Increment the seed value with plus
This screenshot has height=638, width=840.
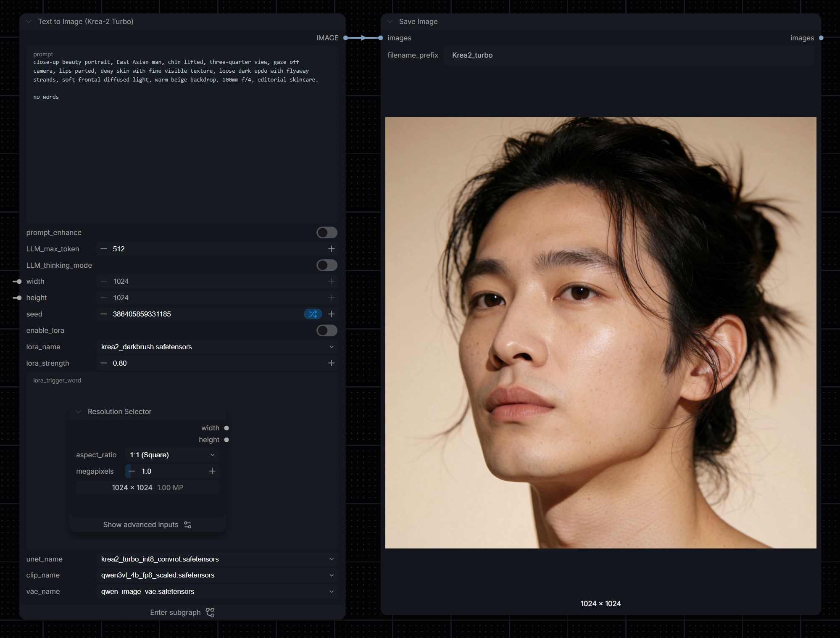pos(331,314)
